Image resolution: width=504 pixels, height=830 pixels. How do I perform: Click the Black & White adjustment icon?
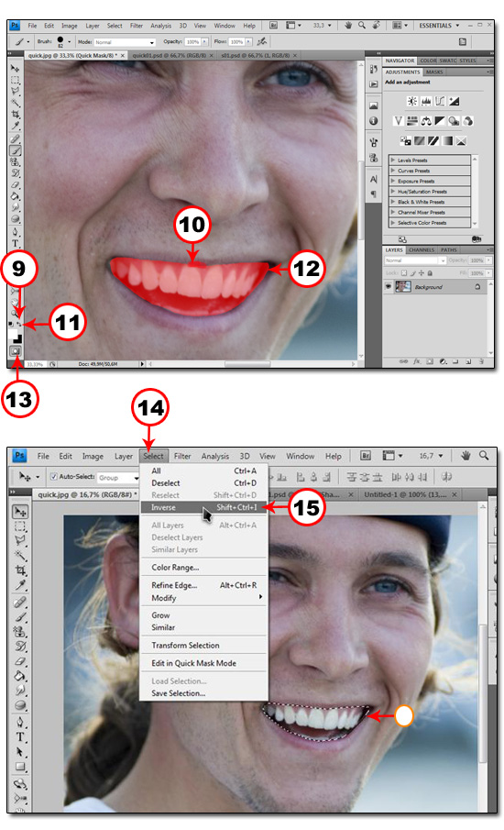pos(440,121)
